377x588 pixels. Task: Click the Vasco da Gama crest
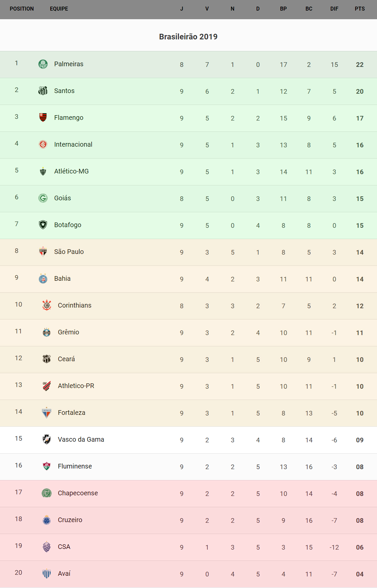pos(47,439)
